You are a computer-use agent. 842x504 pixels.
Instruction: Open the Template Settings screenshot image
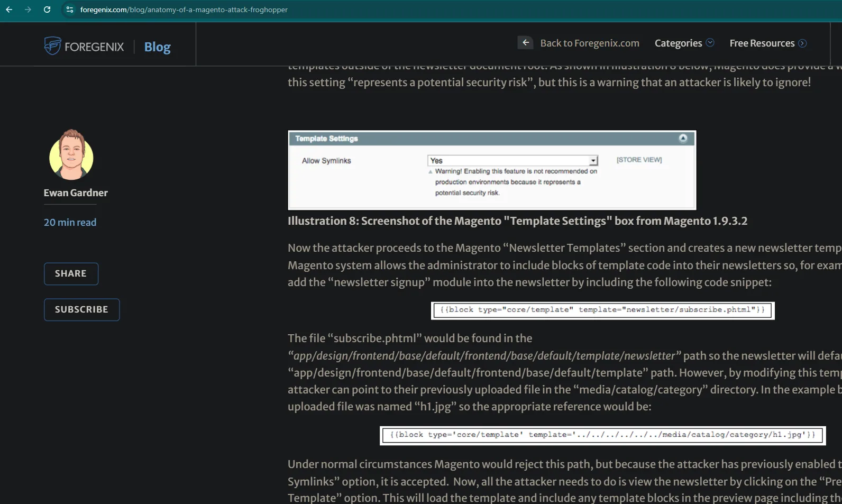point(492,170)
